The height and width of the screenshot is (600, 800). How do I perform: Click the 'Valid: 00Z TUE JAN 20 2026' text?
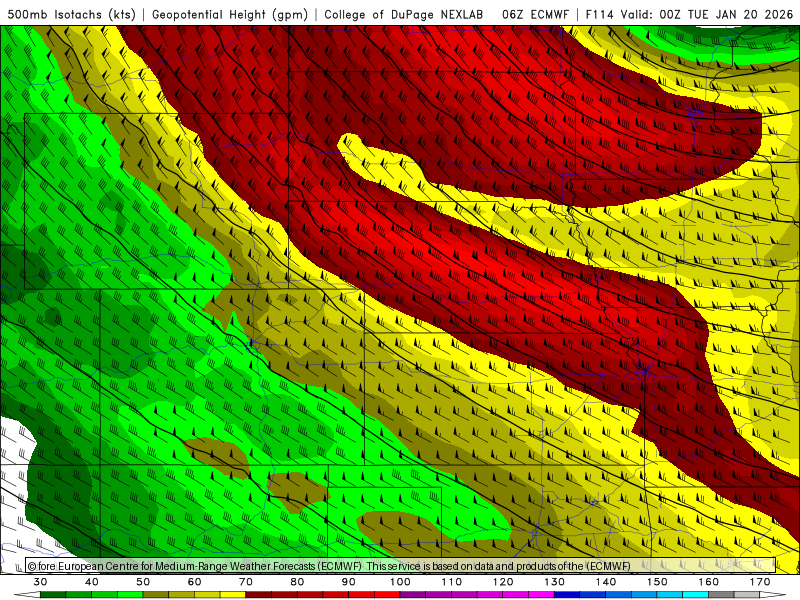click(x=707, y=15)
